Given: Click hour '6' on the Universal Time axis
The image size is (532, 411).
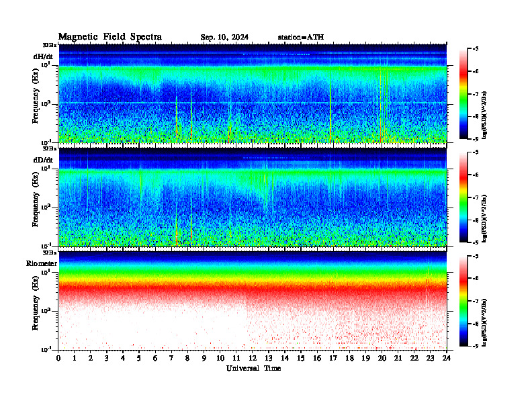Looking at the screenshot, I should [x=155, y=358].
